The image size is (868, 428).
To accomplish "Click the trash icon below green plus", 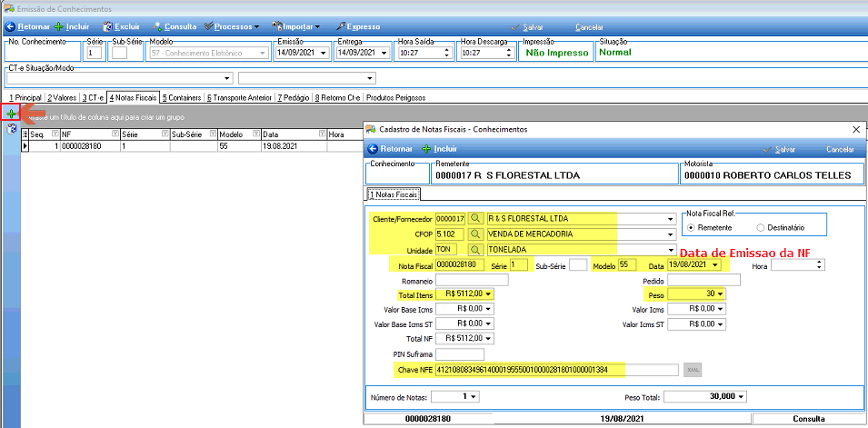I will tap(11, 128).
